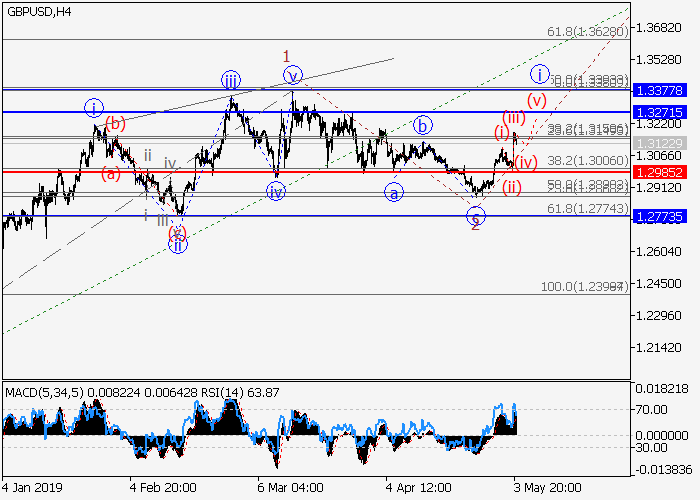This screenshot has width=700, height=500.
Task: Click the circled blue v wave marker
Action: pos(292,75)
